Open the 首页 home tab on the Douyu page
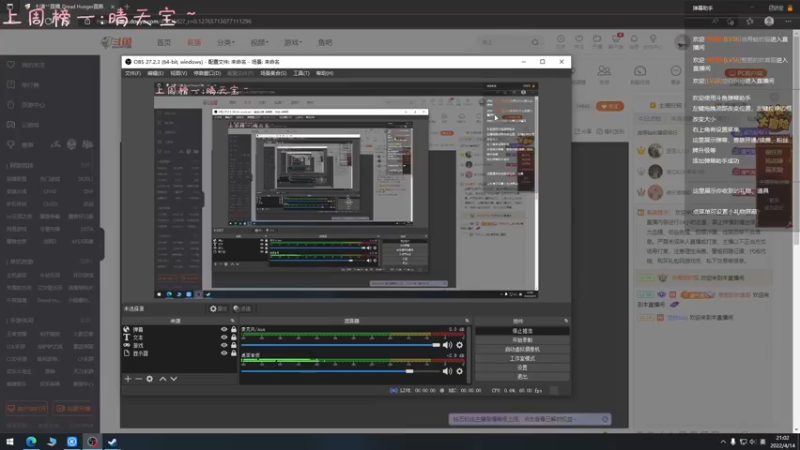800x450 pixels. click(164, 42)
